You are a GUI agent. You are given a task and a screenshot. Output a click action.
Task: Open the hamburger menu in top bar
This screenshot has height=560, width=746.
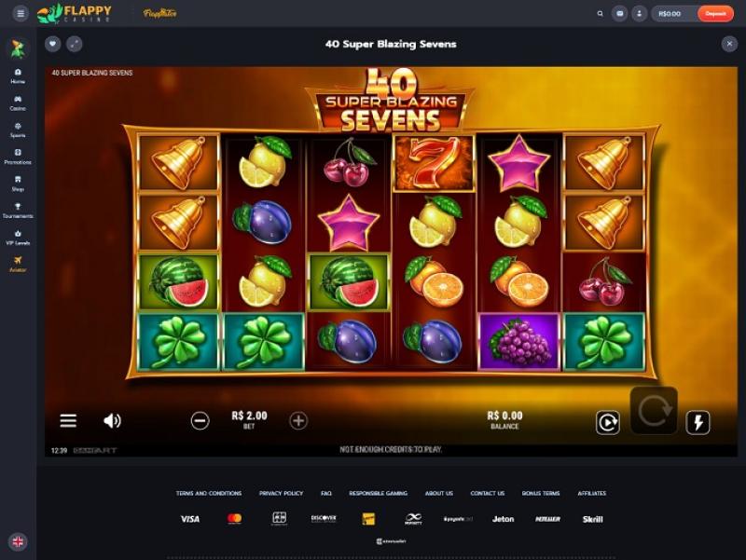point(21,14)
